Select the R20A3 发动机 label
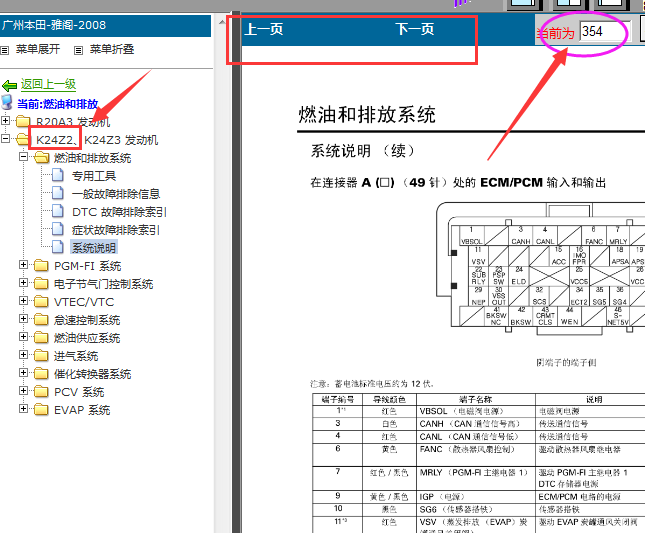Image resolution: width=645 pixels, height=533 pixels. pyautogui.click(x=73, y=122)
